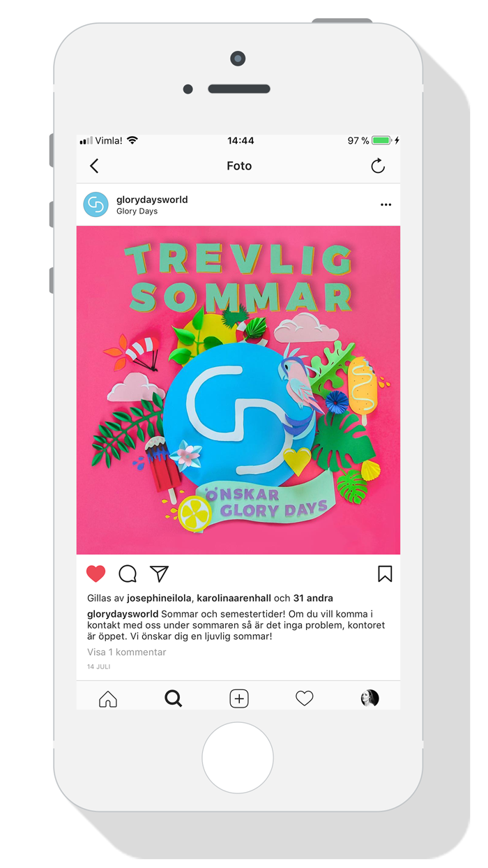Tap the Glory Days location label
The height and width of the screenshot is (868, 488).
[x=137, y=211]
